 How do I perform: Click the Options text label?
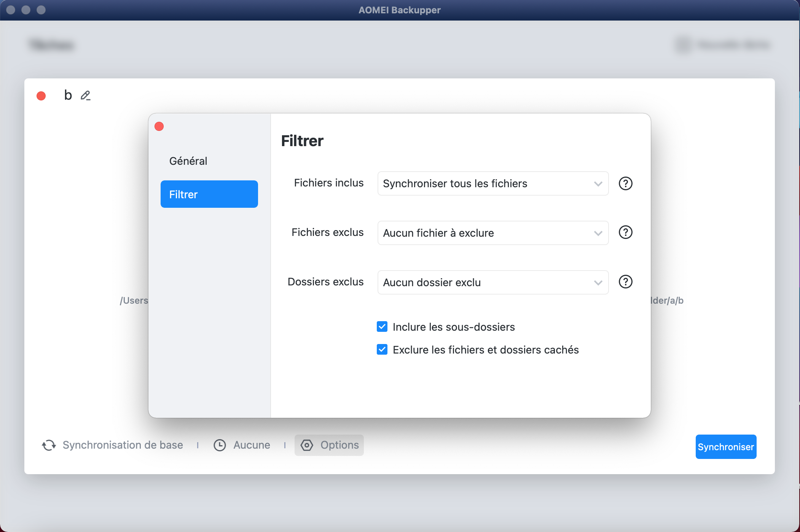(x=339, y=445)
